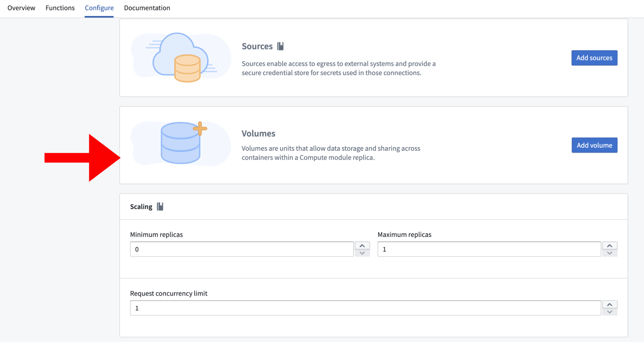The width and height of the screenshot is (644, 342).
Task: Click the cloud database illustration in Sources card
Action: pyautogui.click(x=180, y=57)
